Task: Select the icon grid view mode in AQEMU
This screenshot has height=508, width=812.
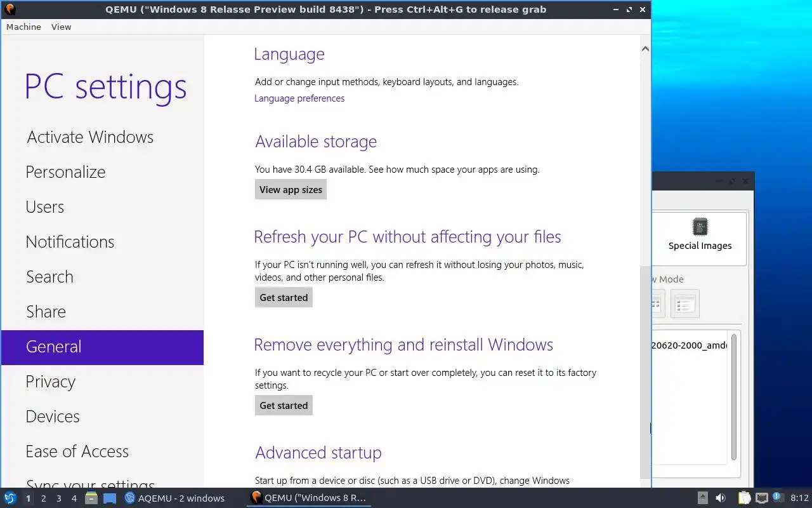Action: tap(657, 304)
